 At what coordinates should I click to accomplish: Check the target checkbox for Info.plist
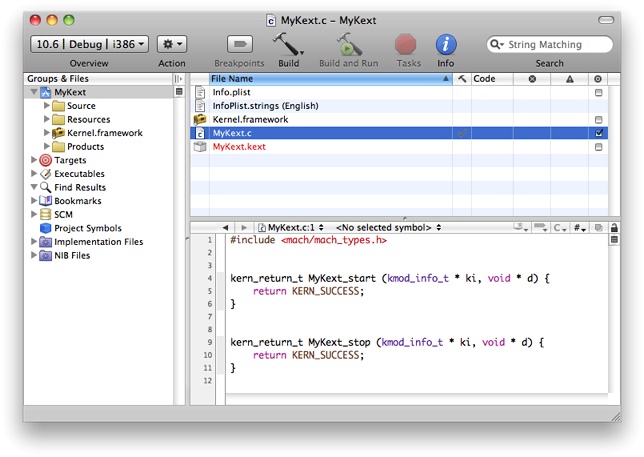598,92
